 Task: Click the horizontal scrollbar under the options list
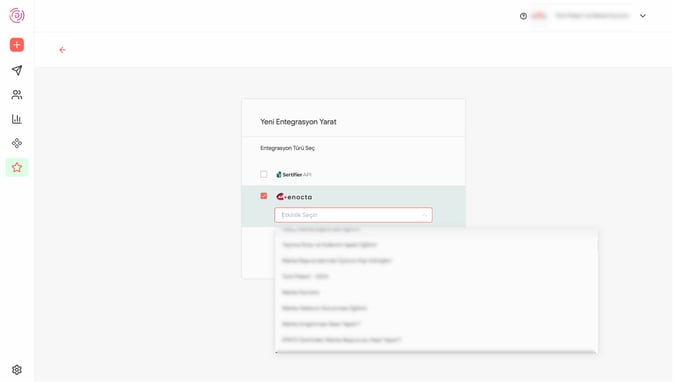(436, 352)
